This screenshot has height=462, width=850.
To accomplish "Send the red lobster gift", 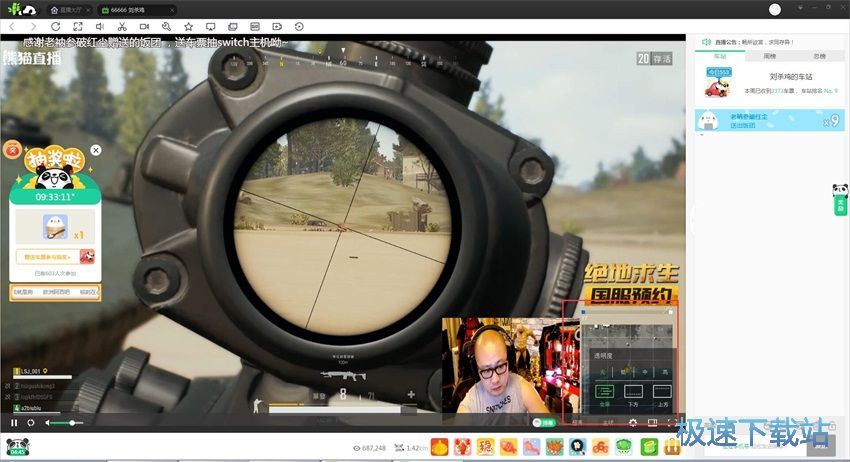I will pyautogui.click(x=462, y=447).
